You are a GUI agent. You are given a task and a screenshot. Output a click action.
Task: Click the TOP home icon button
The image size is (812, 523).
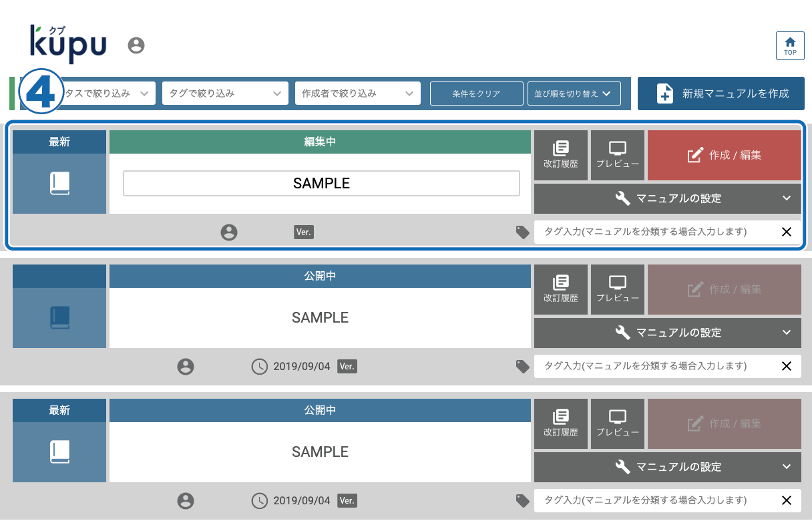(790, 45)
